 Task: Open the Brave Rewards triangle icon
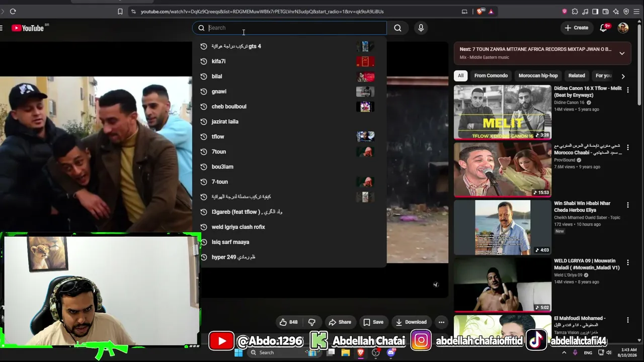(x=491, y=12)
